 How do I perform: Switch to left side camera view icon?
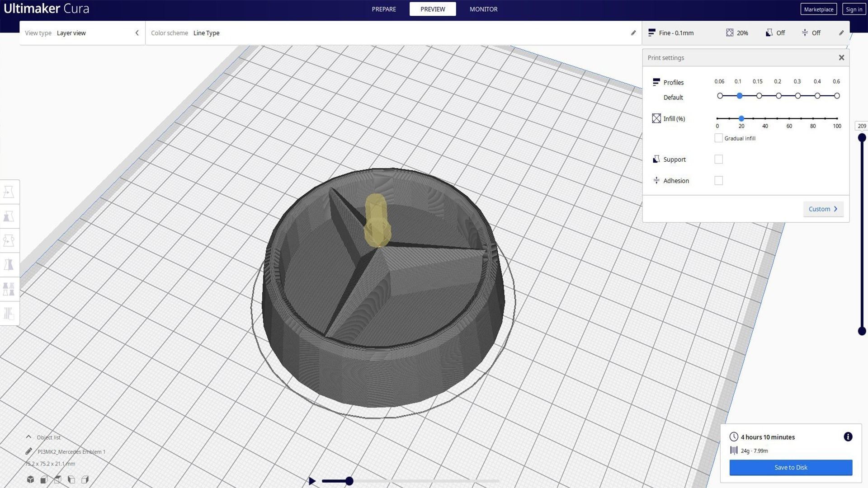pyautogui.click(x=71, y=479)
